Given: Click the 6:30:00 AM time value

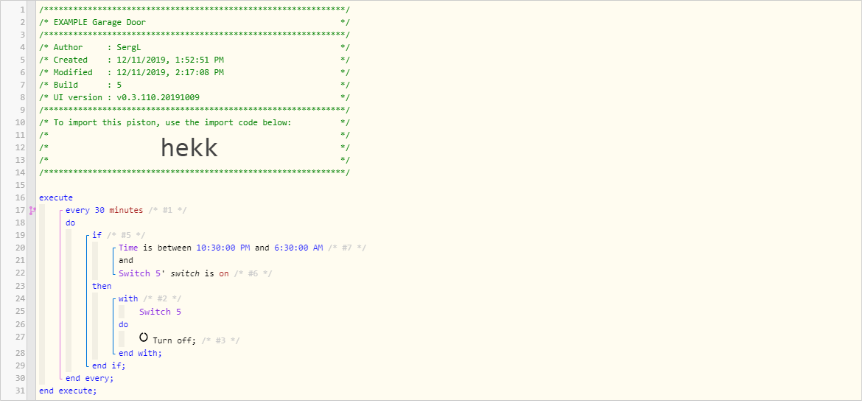Looking at the screenshot, I should (298, 248).
